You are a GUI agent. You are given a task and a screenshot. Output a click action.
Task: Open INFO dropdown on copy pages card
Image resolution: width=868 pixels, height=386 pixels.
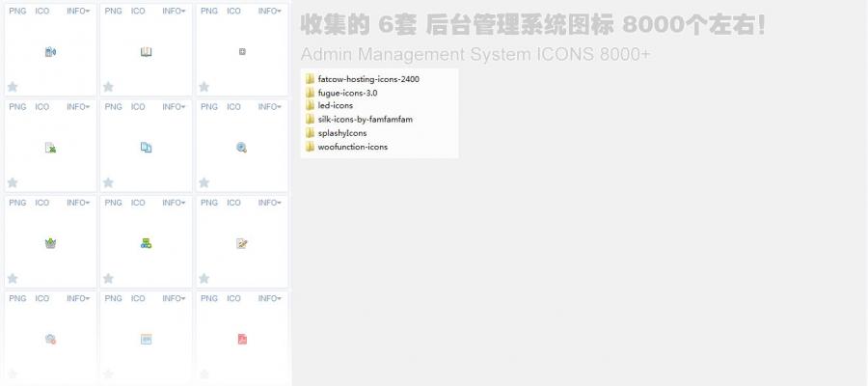tap(174, 107)
